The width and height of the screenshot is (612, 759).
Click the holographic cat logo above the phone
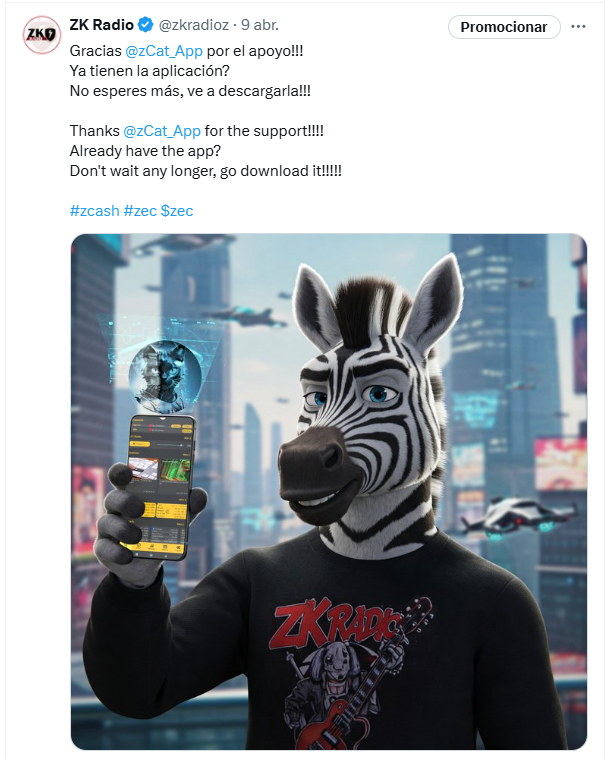165,373
